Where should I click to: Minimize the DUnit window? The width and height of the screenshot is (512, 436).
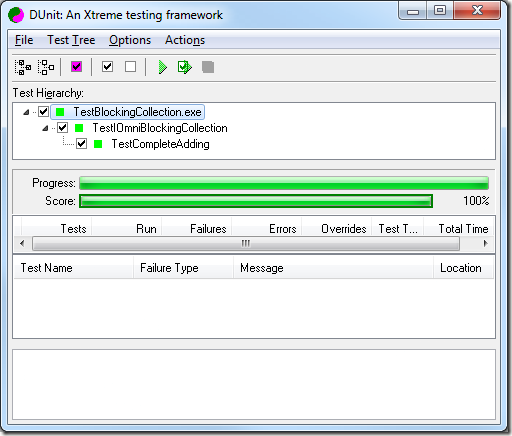coord(413,11)
